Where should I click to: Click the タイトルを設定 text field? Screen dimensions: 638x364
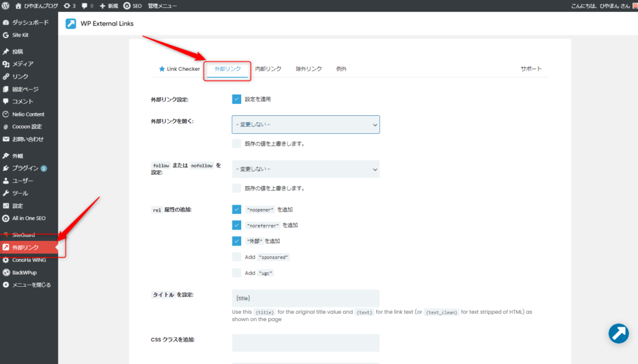coord(305,298)
